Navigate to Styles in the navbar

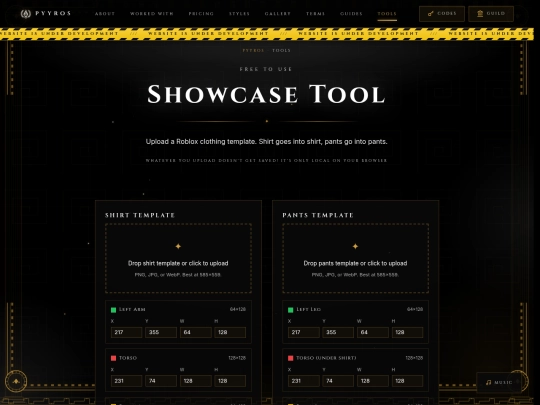coord(239,14)
